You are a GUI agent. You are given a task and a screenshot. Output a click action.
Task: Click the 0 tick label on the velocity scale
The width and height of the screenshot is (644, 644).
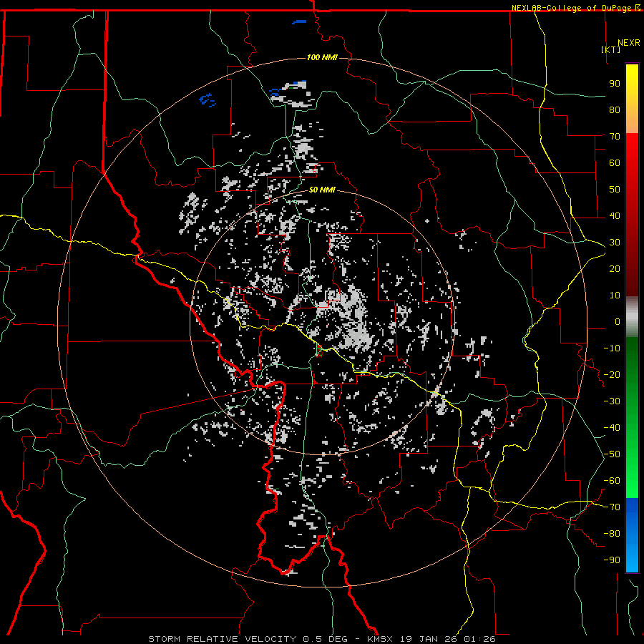tap(617, 321)
